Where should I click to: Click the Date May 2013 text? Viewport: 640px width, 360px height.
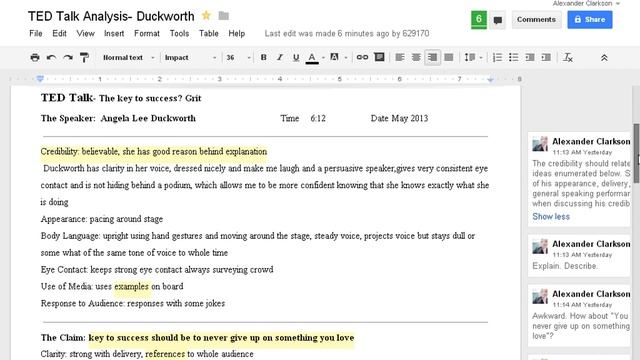[399, 118]
